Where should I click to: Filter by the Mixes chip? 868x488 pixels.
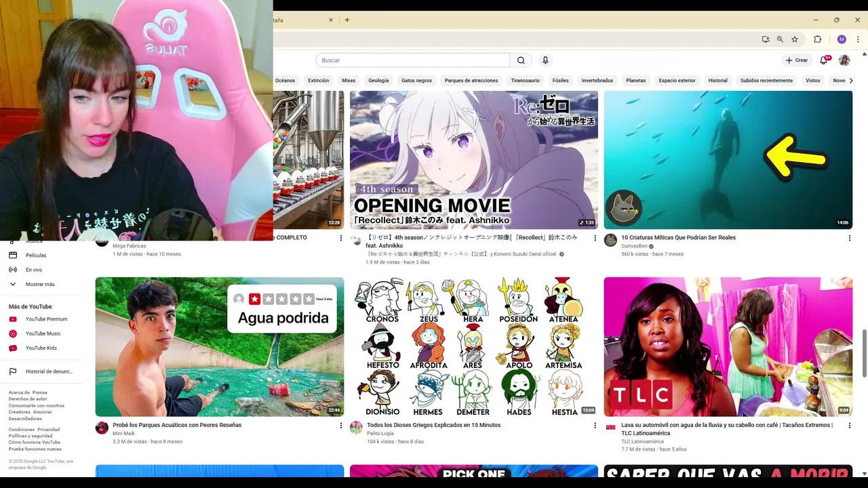coord(349,81)
